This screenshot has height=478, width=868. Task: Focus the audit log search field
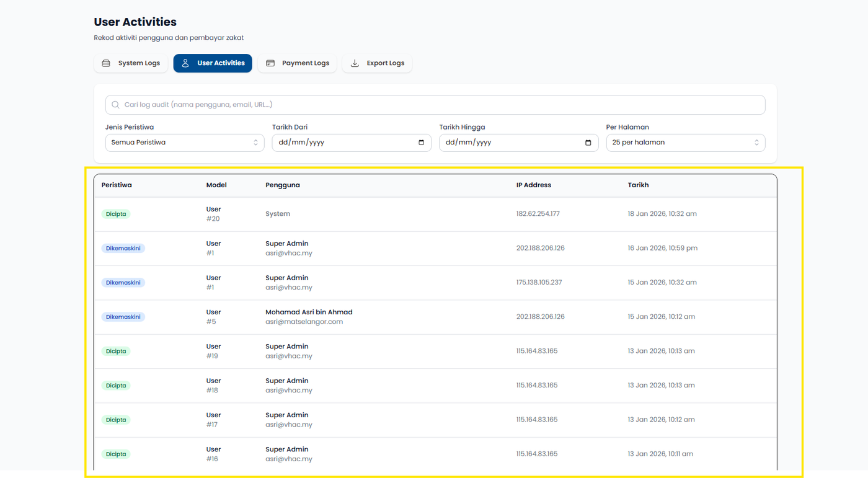click(434, 105)
